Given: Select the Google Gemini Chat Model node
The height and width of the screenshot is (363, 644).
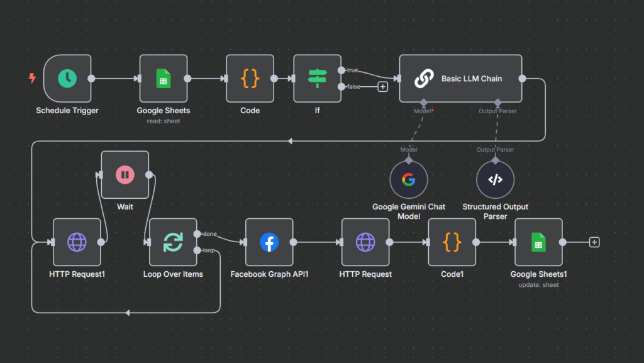Looking at the screenshot, I should click(x=409, y=179).
